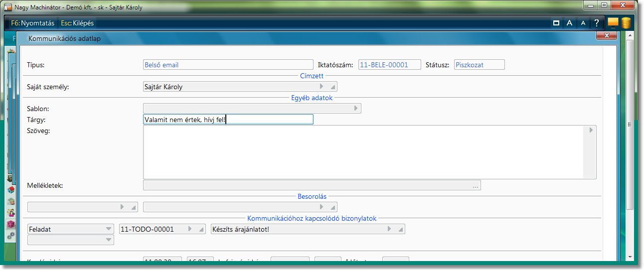Click the Nagy Machinátor app icon in the title bar

[x=8, y=7]
